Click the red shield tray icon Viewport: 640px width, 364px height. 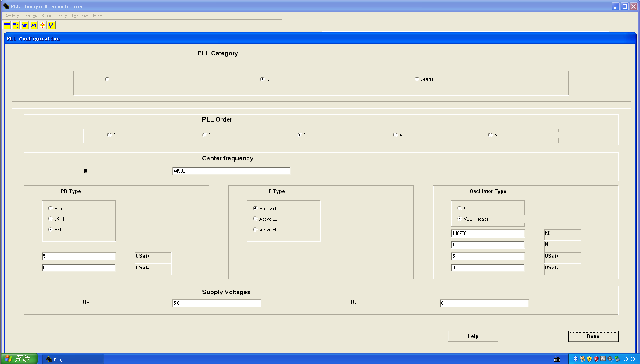pyautogui.click(x=597, y=359)
